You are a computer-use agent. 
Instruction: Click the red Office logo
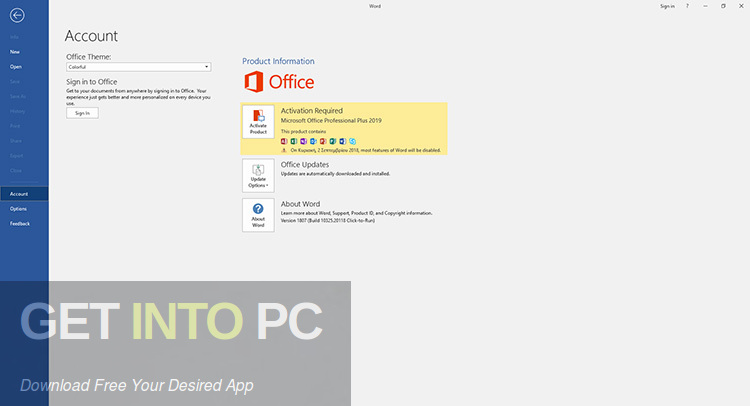[x=279, y=82]
